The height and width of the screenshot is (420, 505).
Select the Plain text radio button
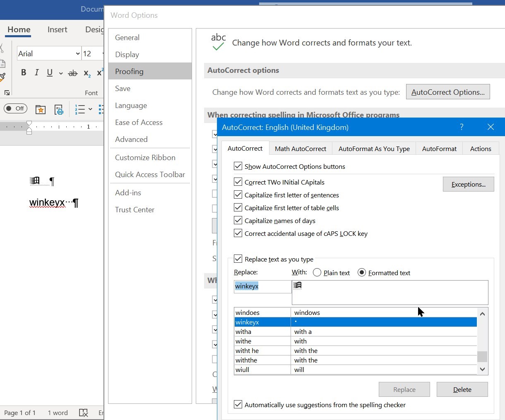pos(317,273)
